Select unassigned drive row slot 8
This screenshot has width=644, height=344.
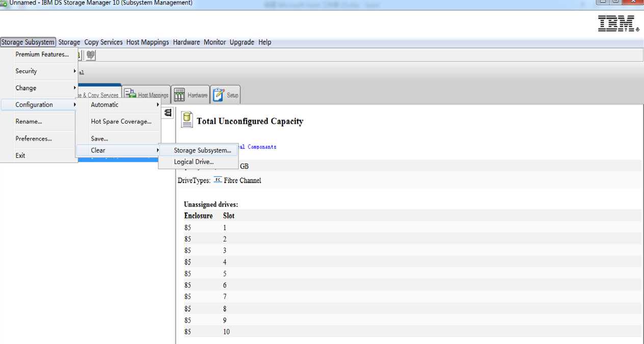pyautogui.click(x=413, y=309)
